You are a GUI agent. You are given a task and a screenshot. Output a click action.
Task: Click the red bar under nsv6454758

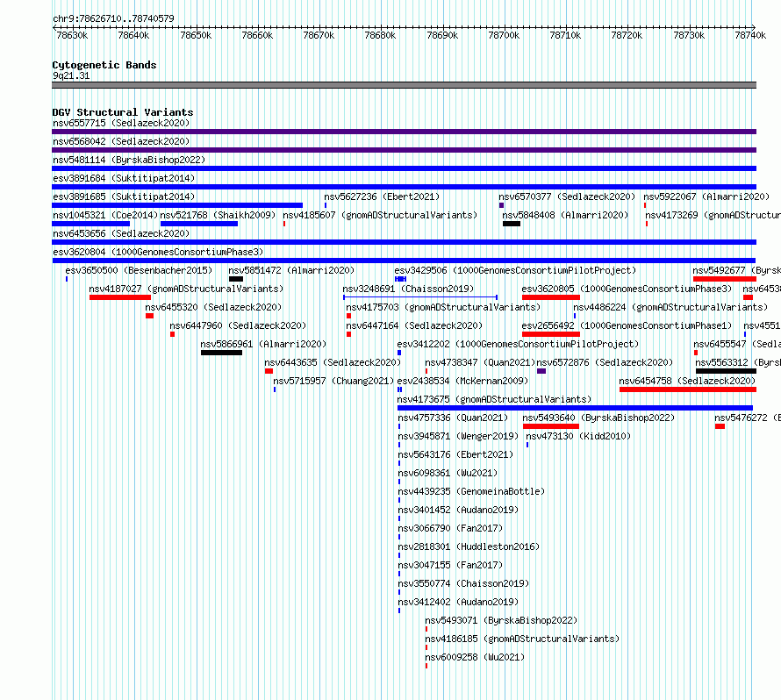[688, 389]
